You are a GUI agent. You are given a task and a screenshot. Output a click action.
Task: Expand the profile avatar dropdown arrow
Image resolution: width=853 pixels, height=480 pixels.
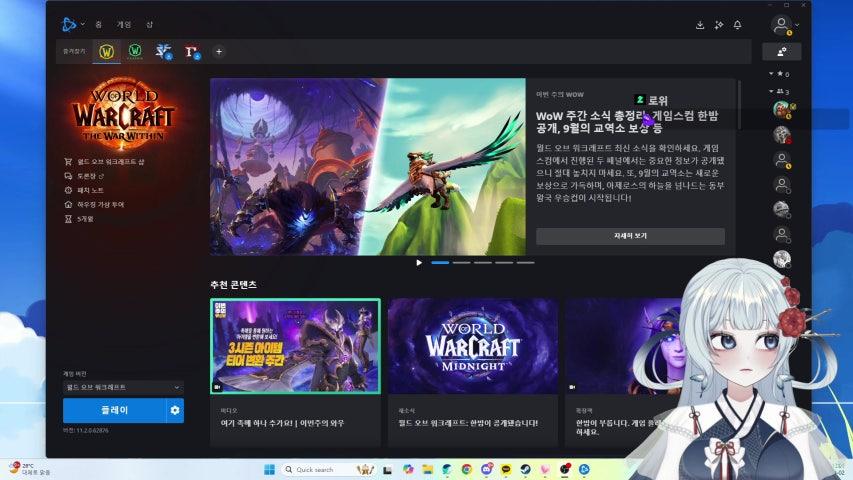click(x=797, y=25)
